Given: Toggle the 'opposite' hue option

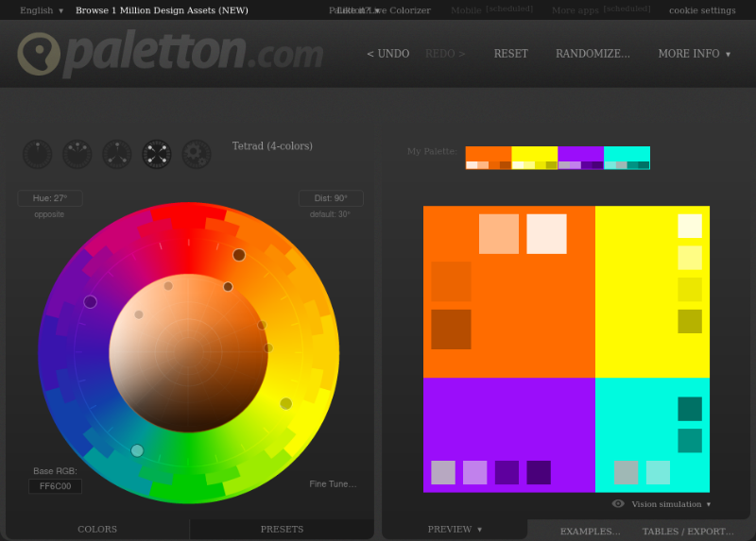Looking at the screenshot, I should pyautogui.click(x=49, y=214).
